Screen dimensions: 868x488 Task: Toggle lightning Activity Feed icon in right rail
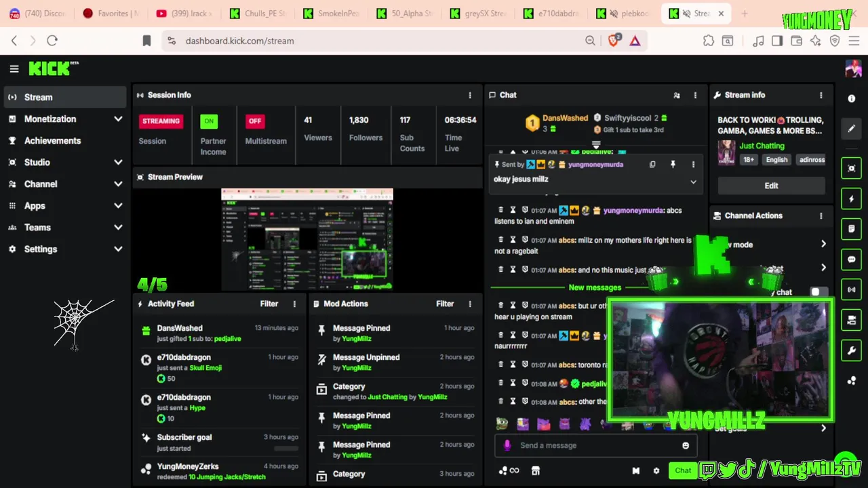coord(852,199)
